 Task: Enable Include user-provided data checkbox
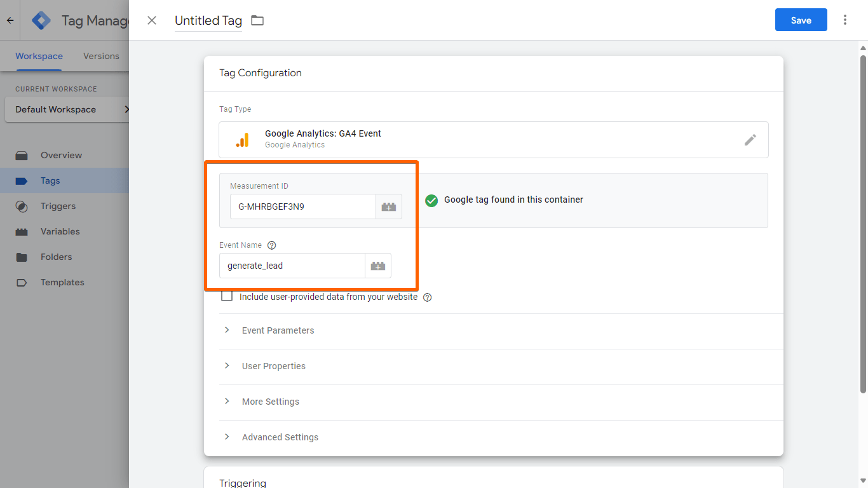click(x=227, y=296)
